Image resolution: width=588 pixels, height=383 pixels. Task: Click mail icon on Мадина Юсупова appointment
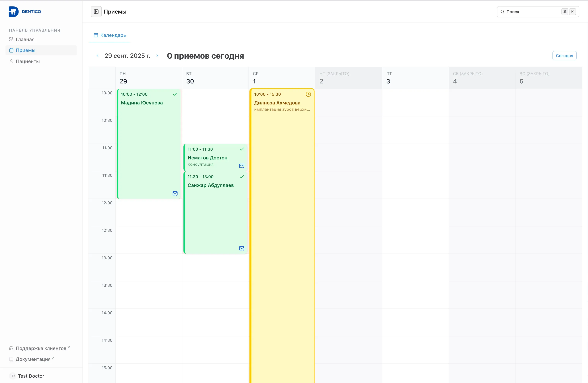175,193
